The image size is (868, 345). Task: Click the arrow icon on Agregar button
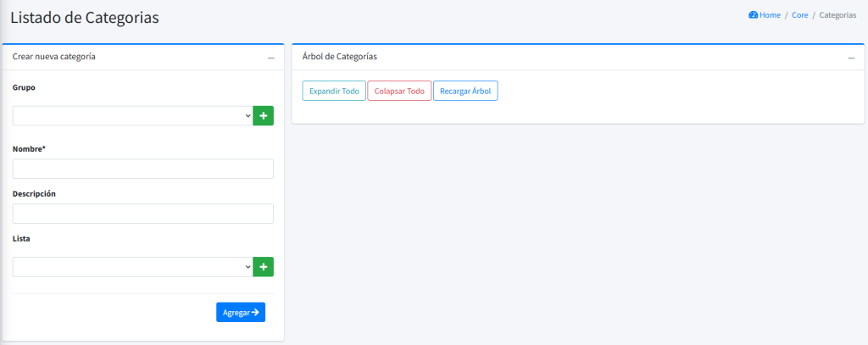pos(255,312)
